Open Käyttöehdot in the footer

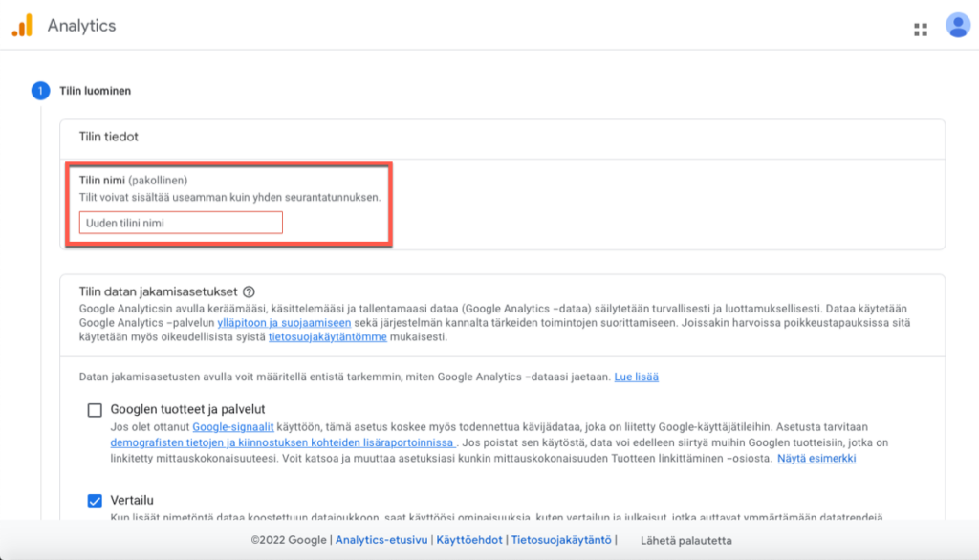pos(468,540)
